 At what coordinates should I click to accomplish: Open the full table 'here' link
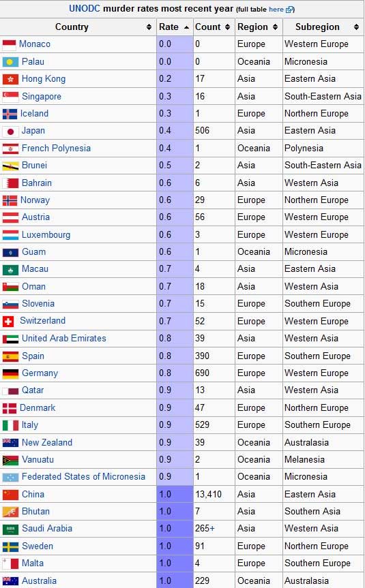pos(276,10)
